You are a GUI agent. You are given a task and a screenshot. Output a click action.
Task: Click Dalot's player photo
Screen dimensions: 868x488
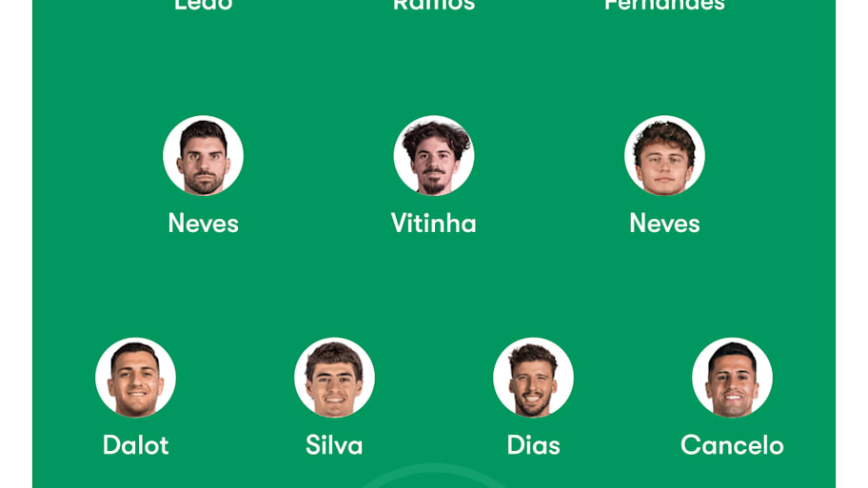pyautogui.click(x=135, y=378)
